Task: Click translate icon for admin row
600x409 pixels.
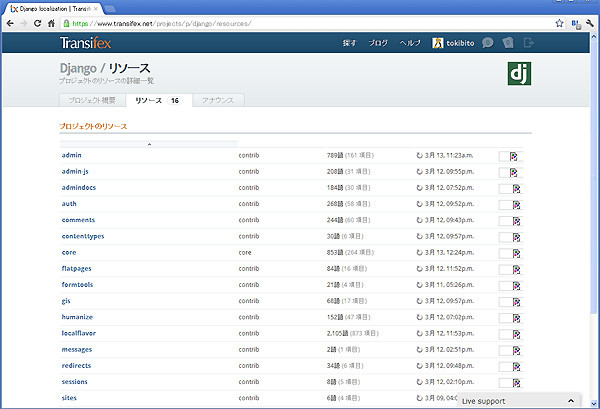Action: pos(513,156)
